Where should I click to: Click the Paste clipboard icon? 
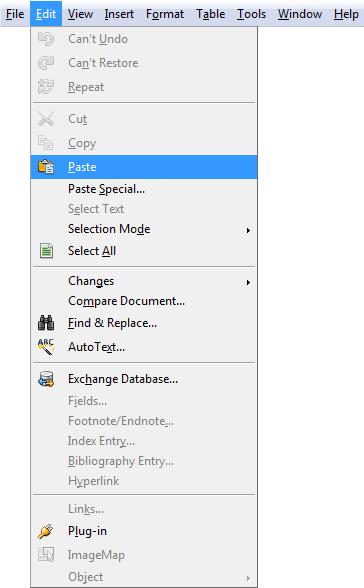[x=46, y=167]
